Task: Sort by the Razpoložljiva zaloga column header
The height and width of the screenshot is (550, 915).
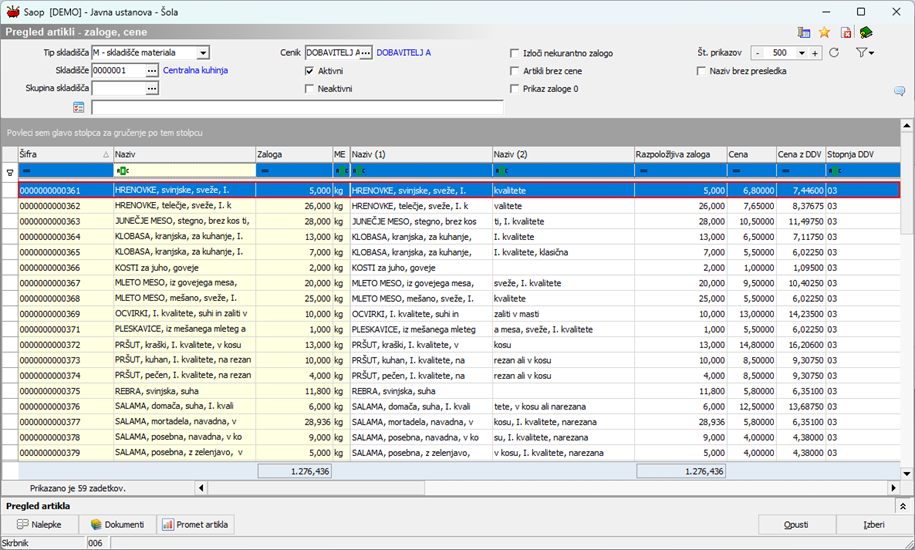Action: click(x=680, y=155)
